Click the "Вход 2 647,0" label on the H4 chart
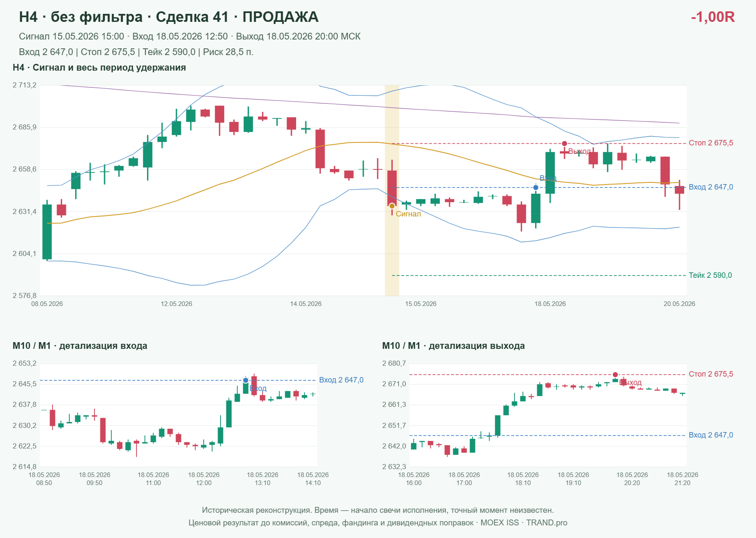Image resolution: width=756 pixels, height=538 pixels. tap(711, 187)
